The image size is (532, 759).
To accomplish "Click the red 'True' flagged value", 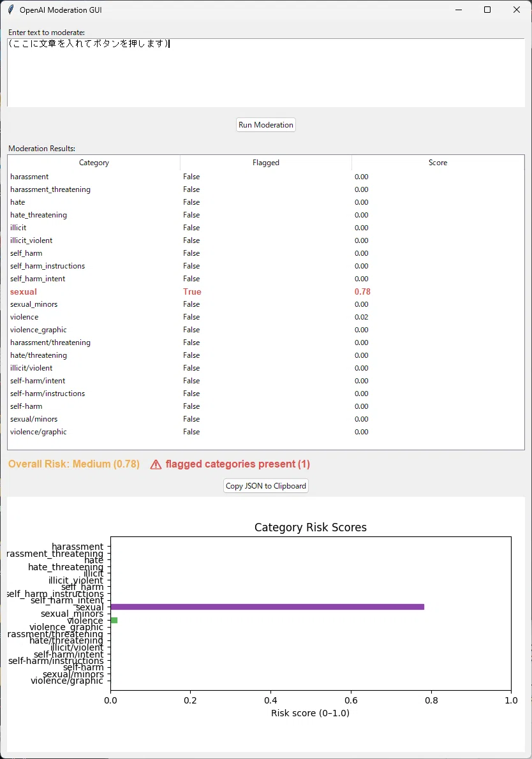I will tap(192, 291).
